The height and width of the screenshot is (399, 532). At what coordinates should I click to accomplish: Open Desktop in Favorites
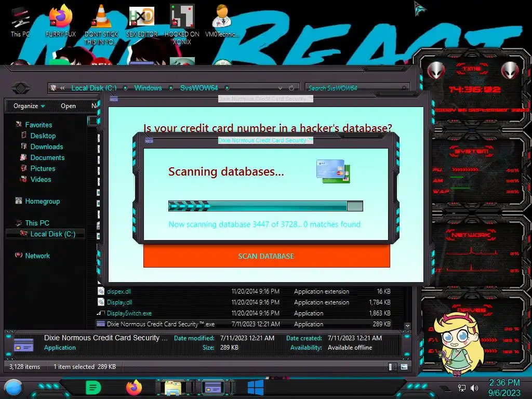pos(43,136)
